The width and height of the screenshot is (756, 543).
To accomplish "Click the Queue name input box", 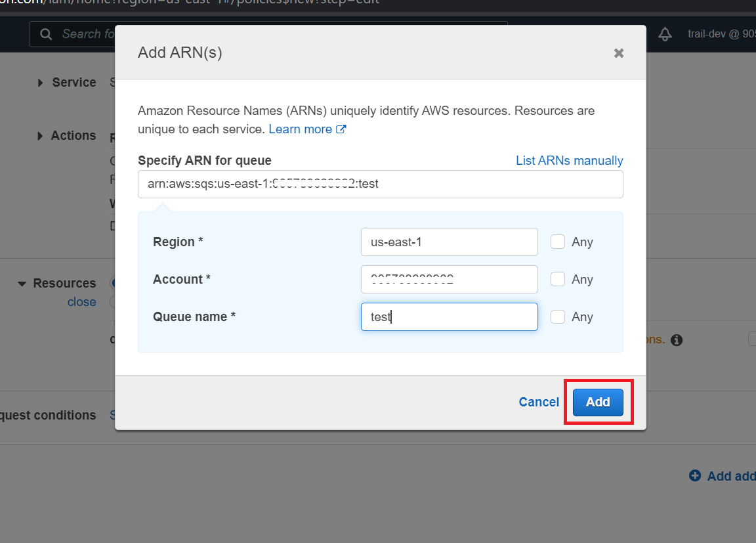I will pos(449,316).
